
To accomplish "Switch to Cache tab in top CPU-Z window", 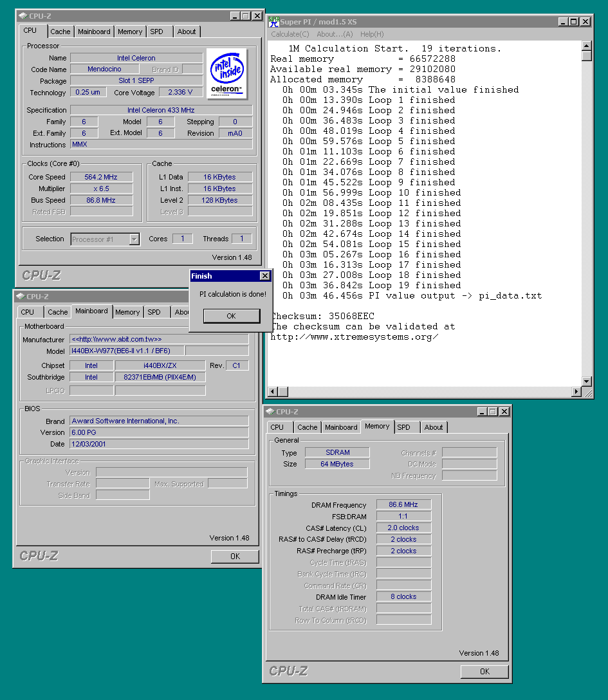I will pyautogui.click(x=60, y=32).
